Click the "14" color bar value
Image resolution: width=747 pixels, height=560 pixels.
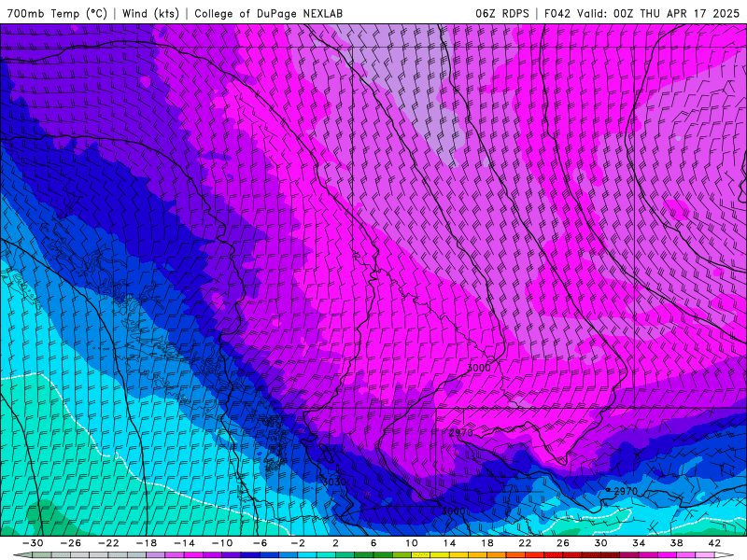(x=449, y=543)
